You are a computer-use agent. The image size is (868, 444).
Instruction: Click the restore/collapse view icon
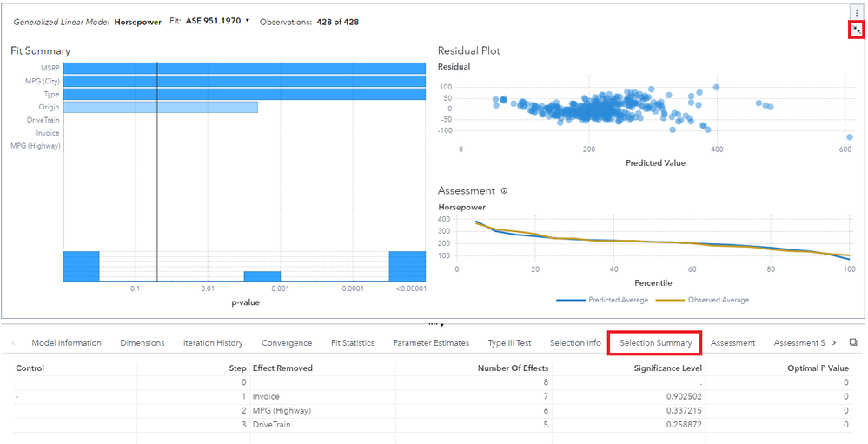(857, 30)
